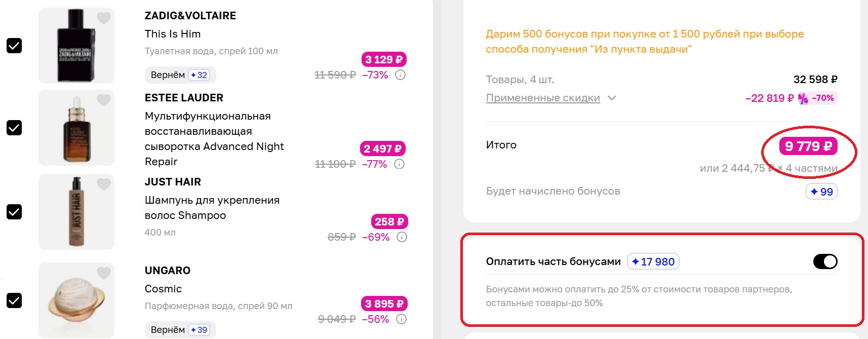
Task: Deselect the Estee Lauder serum checkbox
Action: pyautogui.click(x=14, y=128)
